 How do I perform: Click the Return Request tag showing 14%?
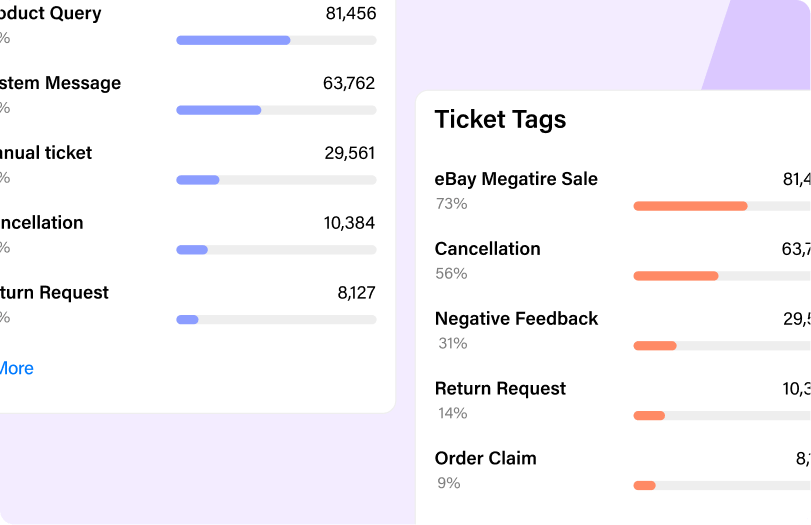tap(500, 389)
